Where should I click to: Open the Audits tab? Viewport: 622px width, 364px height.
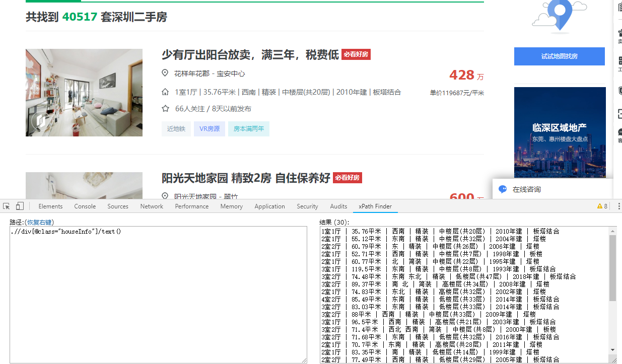[x=338, y=206]
